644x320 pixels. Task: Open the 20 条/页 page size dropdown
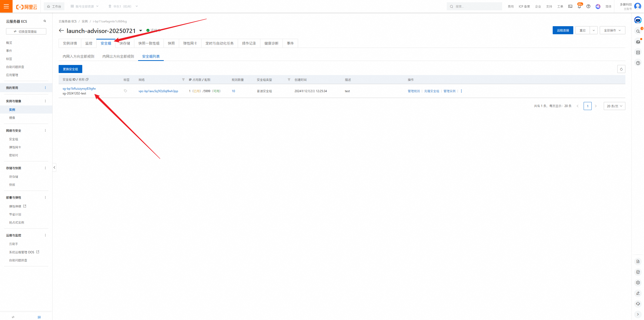pyautogui.click(x=614, y=106)
